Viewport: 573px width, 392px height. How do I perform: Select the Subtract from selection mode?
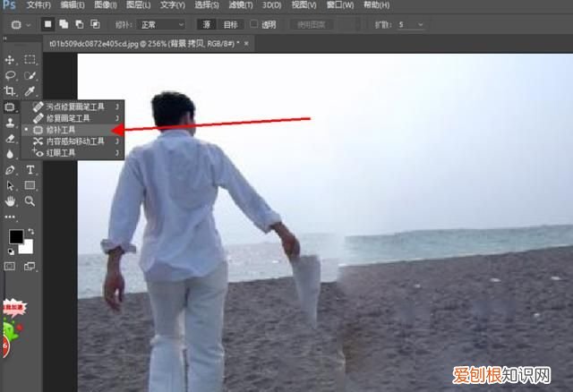tap(80, 24)
